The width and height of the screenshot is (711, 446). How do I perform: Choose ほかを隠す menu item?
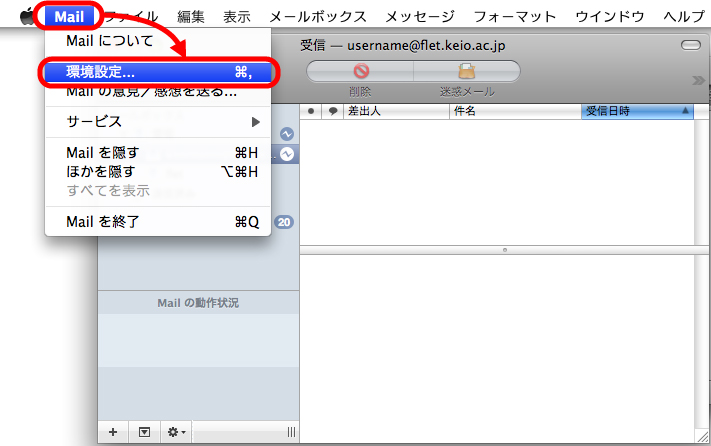click(158, 172)
